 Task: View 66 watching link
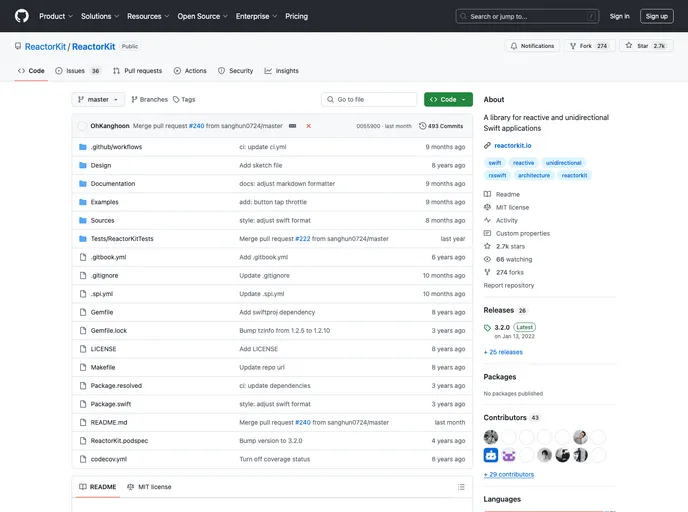[x=508, y=259]
